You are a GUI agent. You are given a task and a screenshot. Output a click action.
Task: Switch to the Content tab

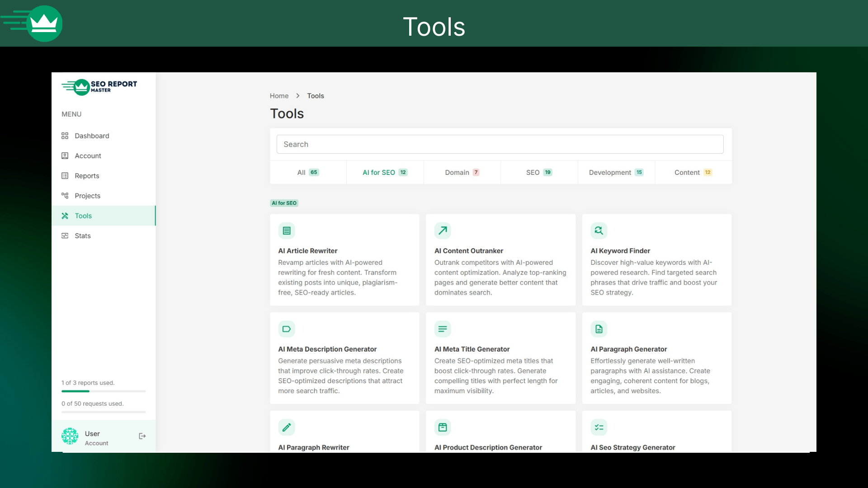693,172
